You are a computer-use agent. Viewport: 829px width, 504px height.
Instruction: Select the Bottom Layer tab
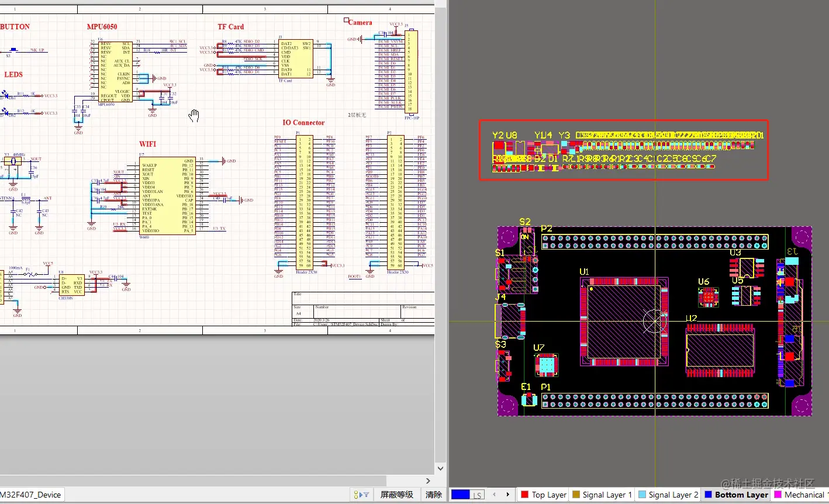(x=736, y=495)
